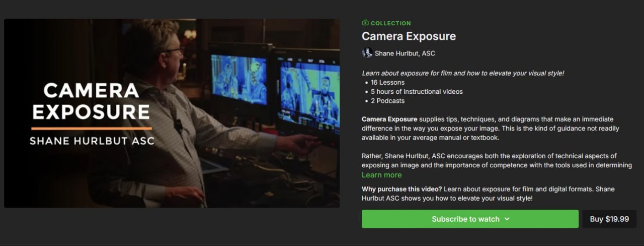Select the 16 Lessons bullet item
The image size is (644, 246).
(x=387, y=82)
